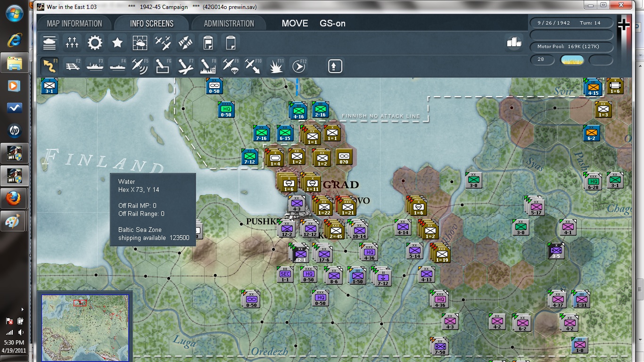Click the GS-on status label

[332, 24]
